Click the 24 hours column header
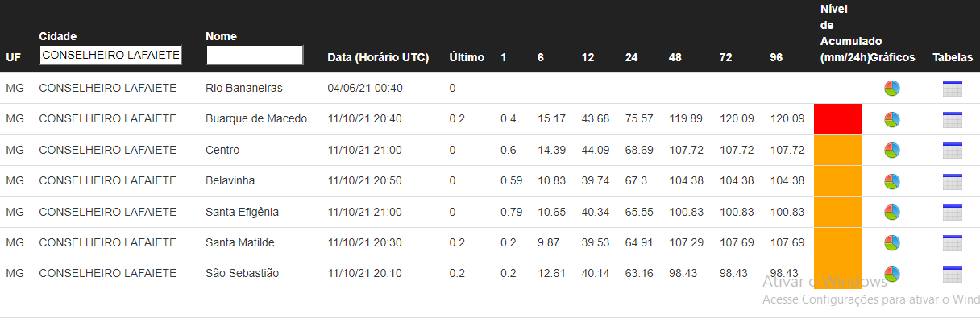Screen dimensions: 980x318 click(x=631, y=58)
